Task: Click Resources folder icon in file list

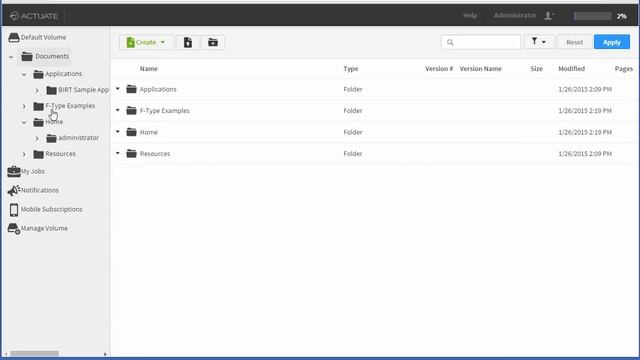Action: point(131,153)
